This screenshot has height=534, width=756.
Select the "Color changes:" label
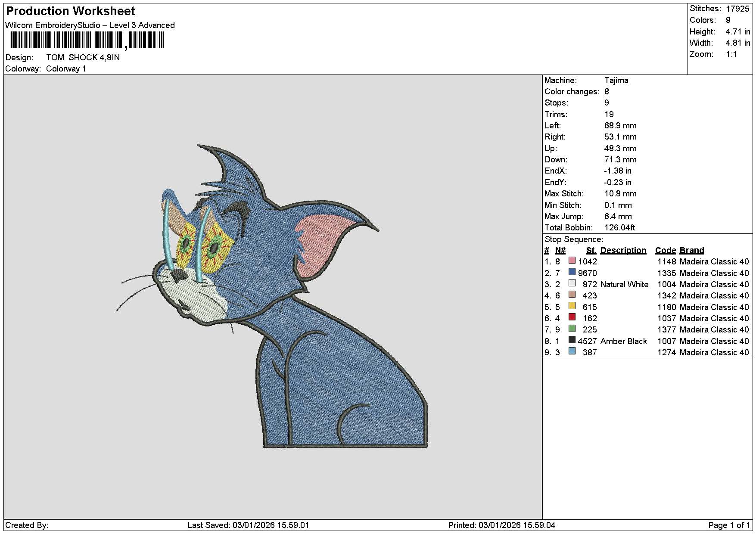(572, 92)
